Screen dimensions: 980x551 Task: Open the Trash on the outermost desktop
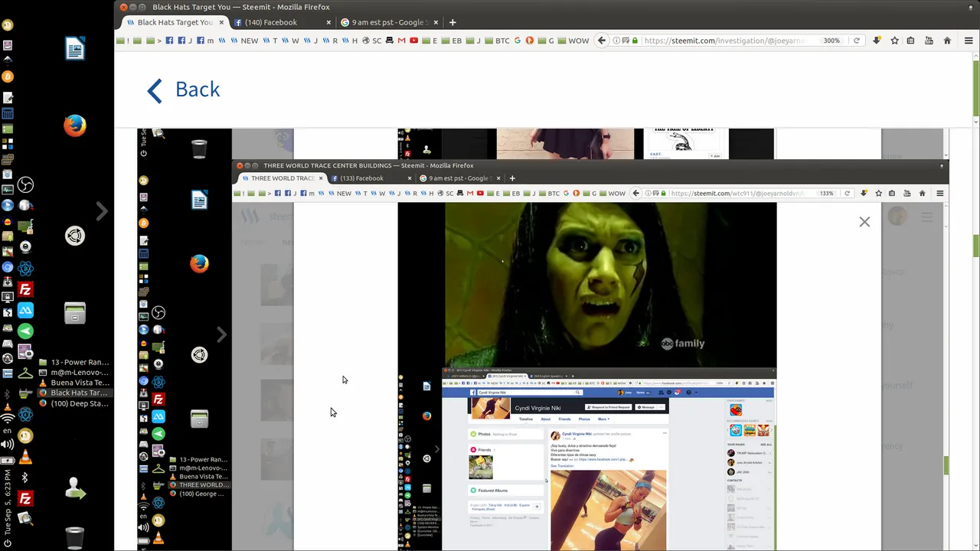click(75, 538)
